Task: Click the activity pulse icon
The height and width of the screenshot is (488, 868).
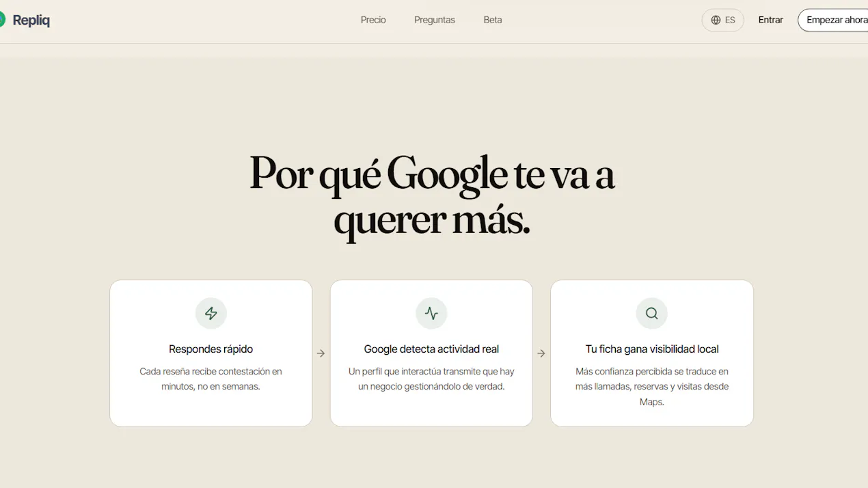Action: coord(431,313)
